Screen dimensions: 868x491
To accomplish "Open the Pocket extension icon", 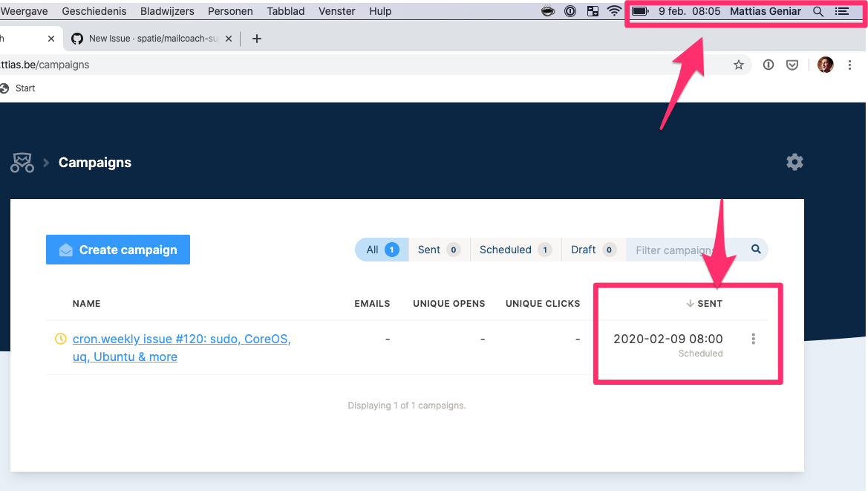I will pos(792,65).
